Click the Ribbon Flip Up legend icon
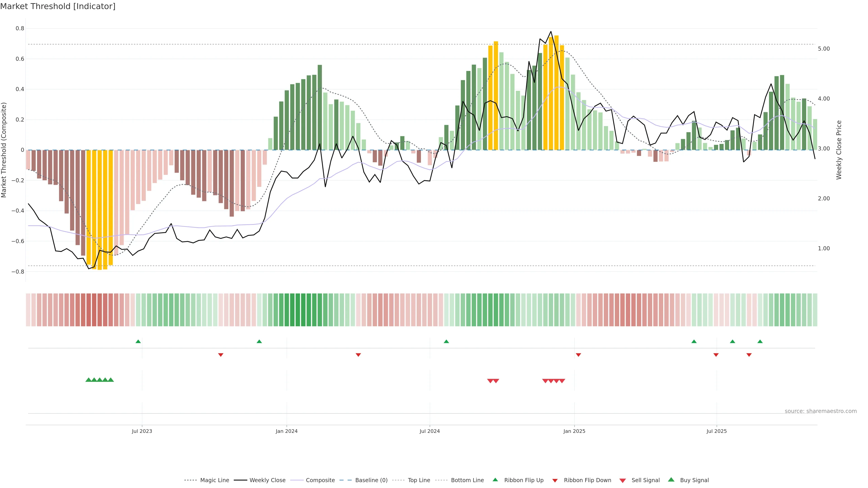Viewport: 868px width, 488px height. point(495,480)
